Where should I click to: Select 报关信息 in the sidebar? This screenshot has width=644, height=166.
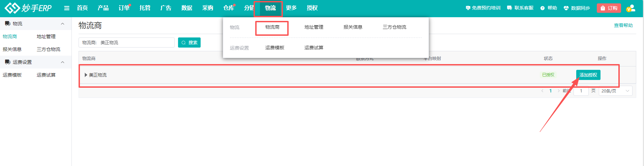tap(12, 49)
